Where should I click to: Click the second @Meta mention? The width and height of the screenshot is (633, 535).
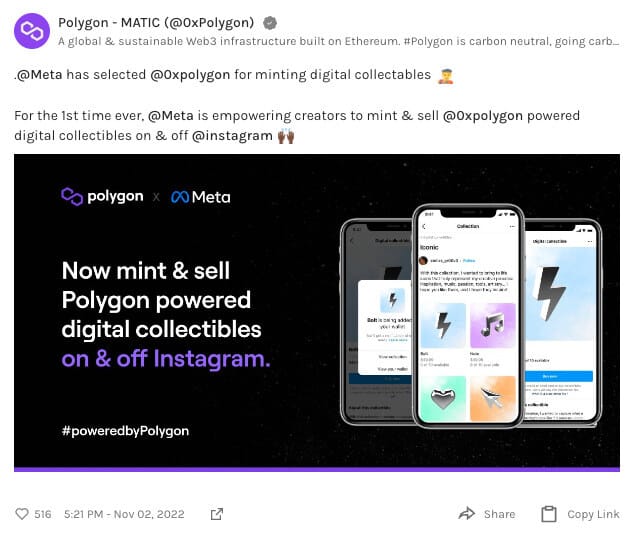(x=171, y=116)
